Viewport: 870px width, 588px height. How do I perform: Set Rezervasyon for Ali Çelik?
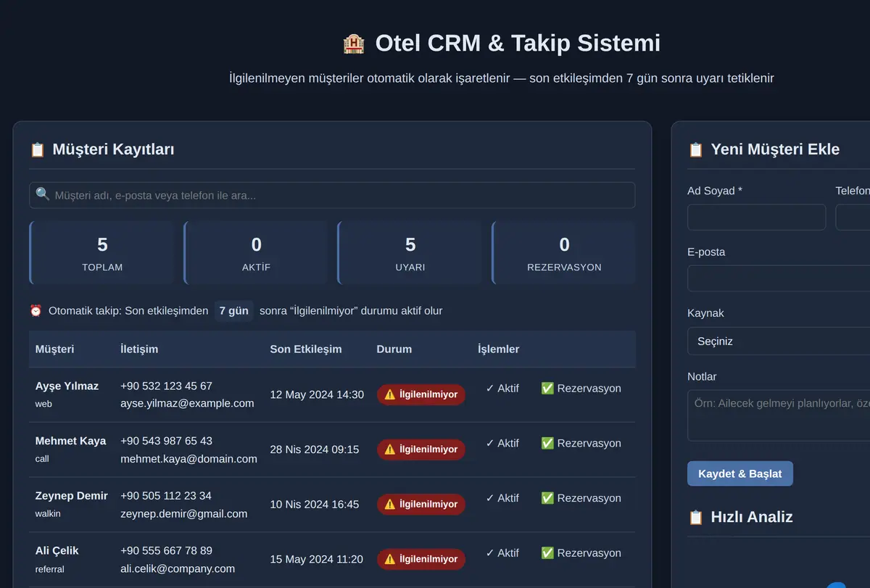[581, 553]
